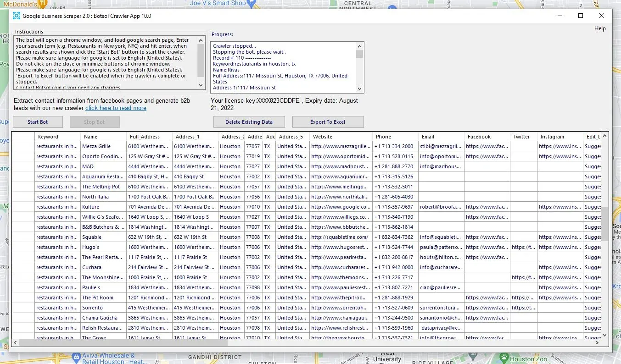Select The Pit Room name cell
Image resolution: width=621 pixels, height=364 pixels.
coord(104,298)
